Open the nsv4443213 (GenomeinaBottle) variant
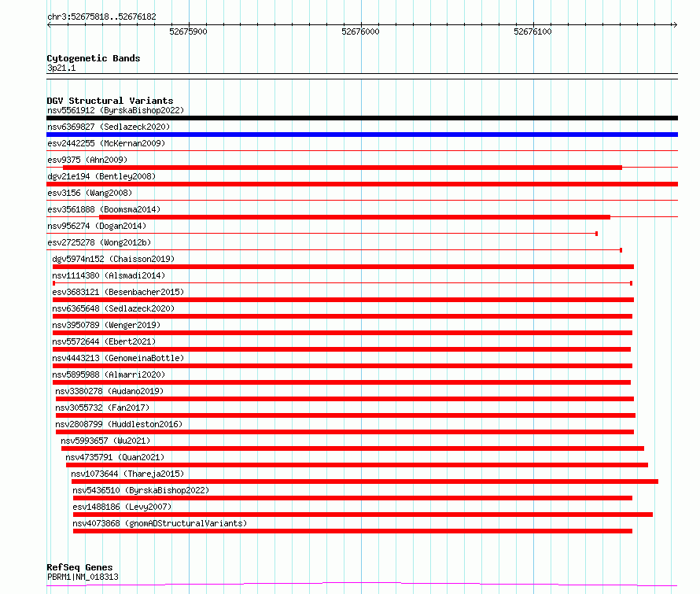This screenshot has height=594, width=700. (x=118, y=358)
